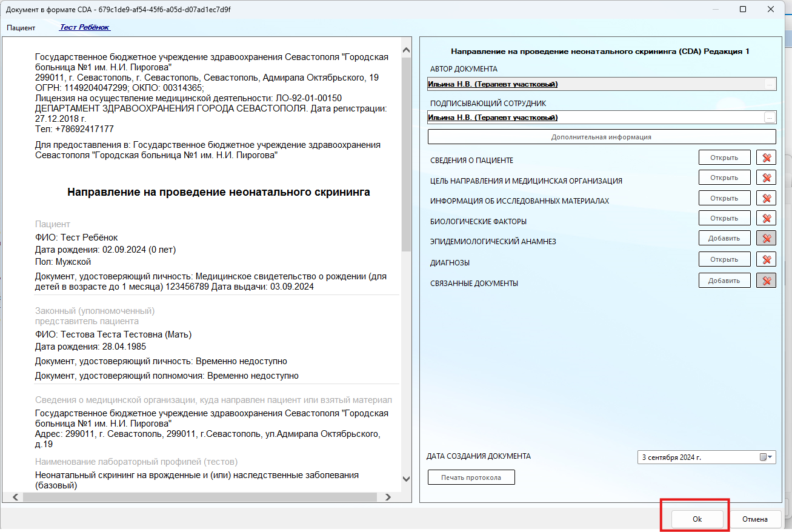Click the red X beside Эпидемиологический анамнез

click(x=766, y=238)
